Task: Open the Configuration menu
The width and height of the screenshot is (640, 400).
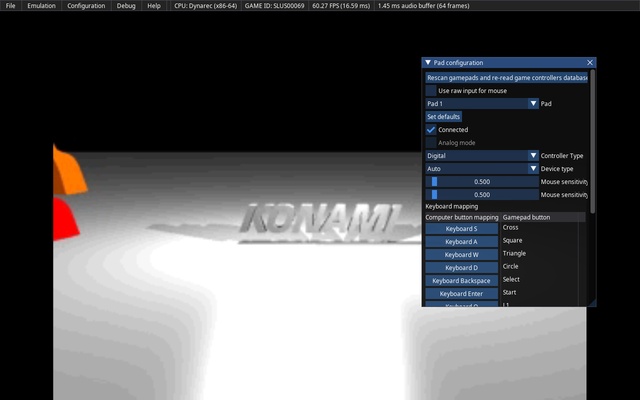Action: [x=86, y=6]
